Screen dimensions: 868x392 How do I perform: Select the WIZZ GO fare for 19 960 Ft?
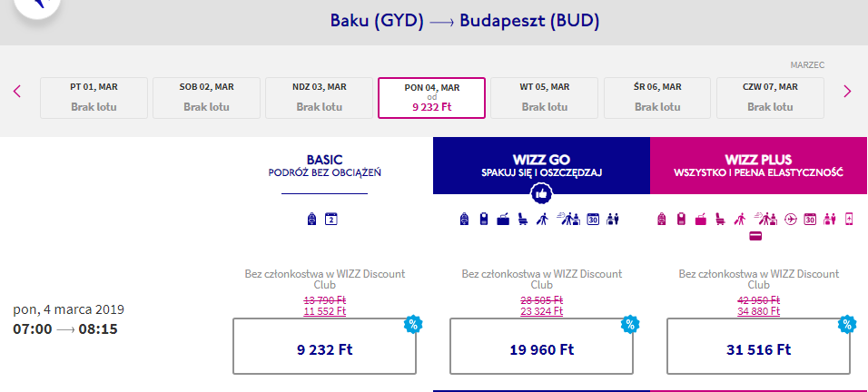(541, 346)
